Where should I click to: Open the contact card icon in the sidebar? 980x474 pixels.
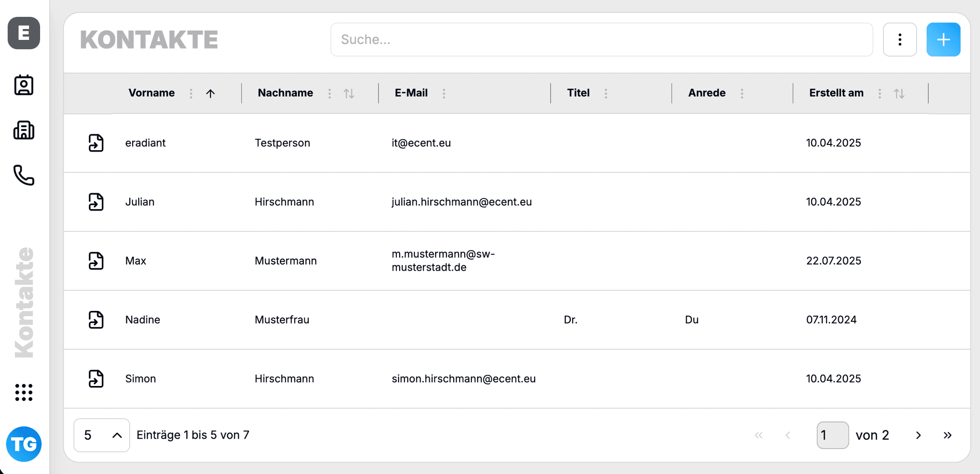coord(23,85)
